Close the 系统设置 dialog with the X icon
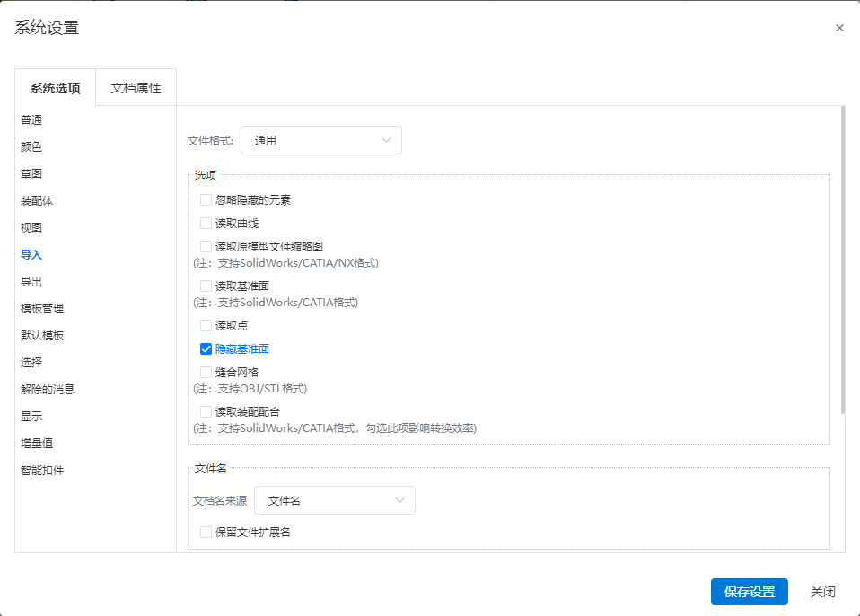The image size is (860, 616). (x=839, y=28)
